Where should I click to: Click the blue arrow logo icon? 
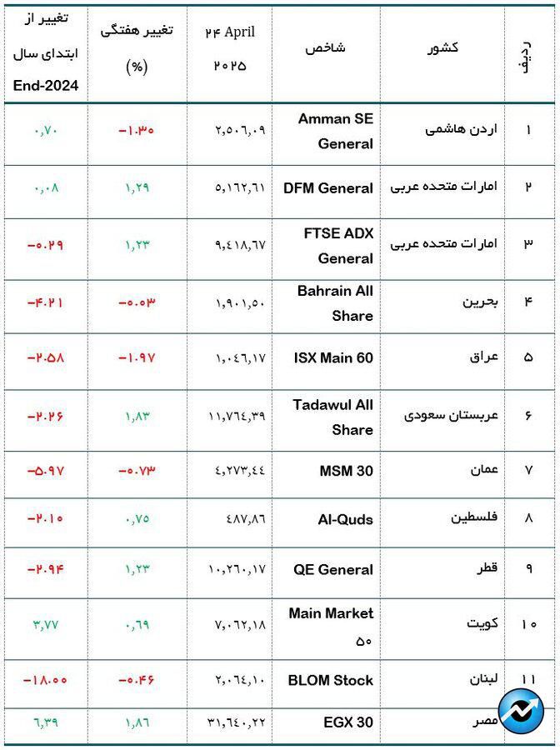[521, 712]
